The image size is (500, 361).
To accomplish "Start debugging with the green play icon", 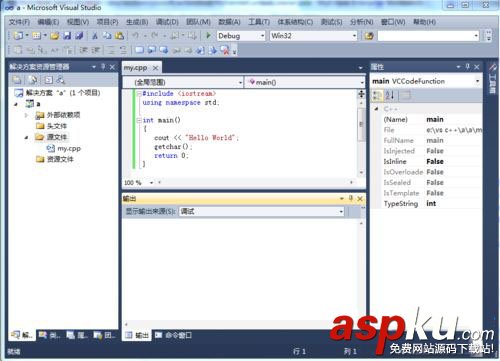I will point(208,35).
